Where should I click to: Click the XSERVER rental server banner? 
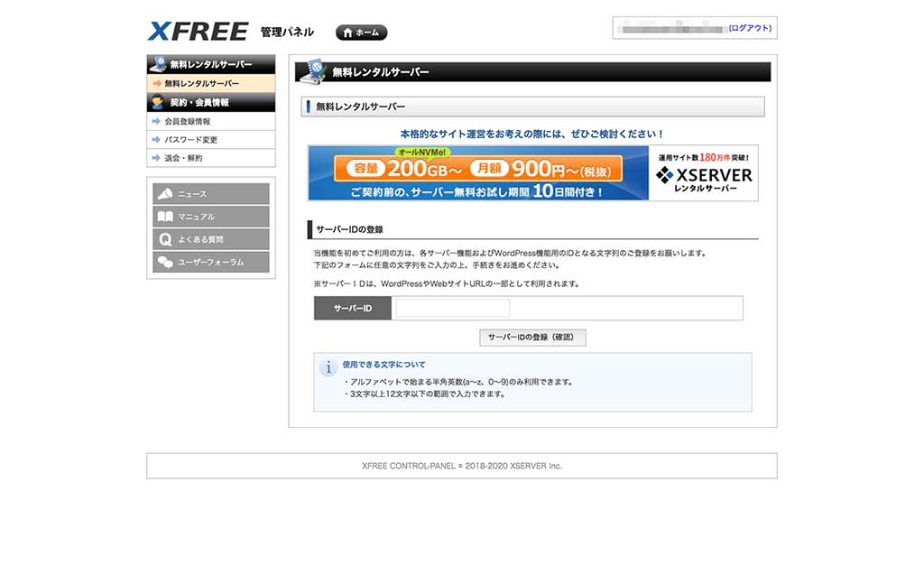pos(532,173)
